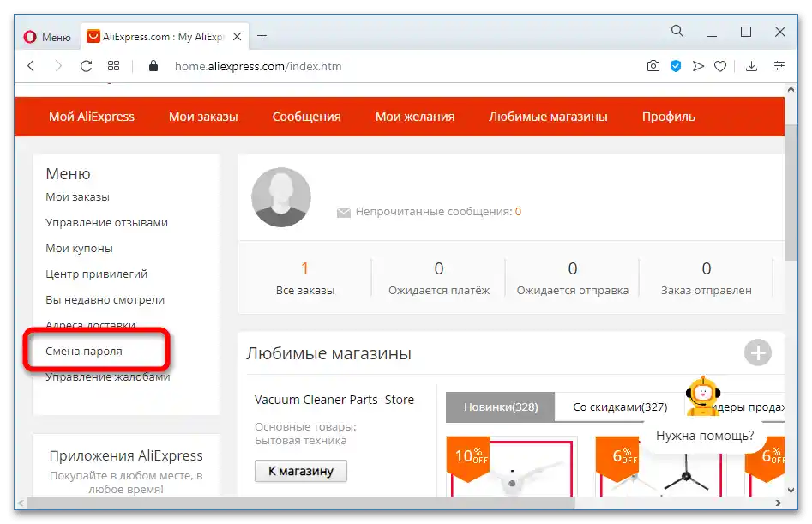The width and height of the screenshot is (812, 524).
Task: Click the vertical scrollbar up arrow
Action: click(791, 89)
